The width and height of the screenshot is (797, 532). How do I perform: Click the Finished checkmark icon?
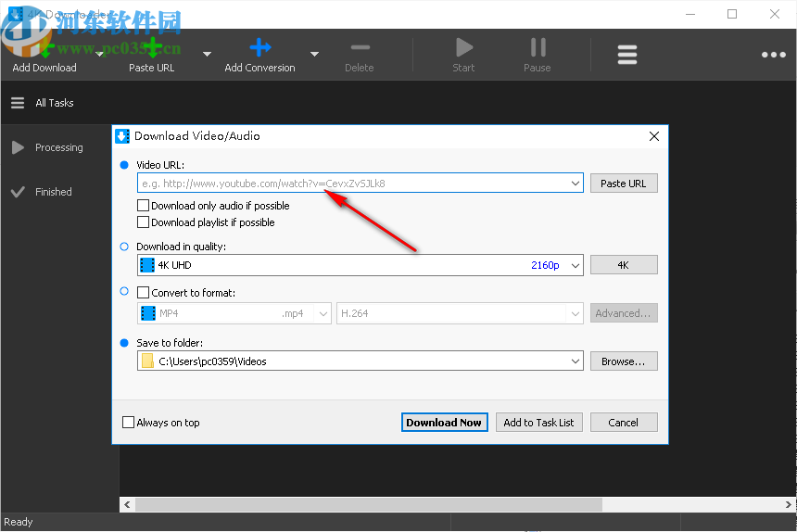18,192
